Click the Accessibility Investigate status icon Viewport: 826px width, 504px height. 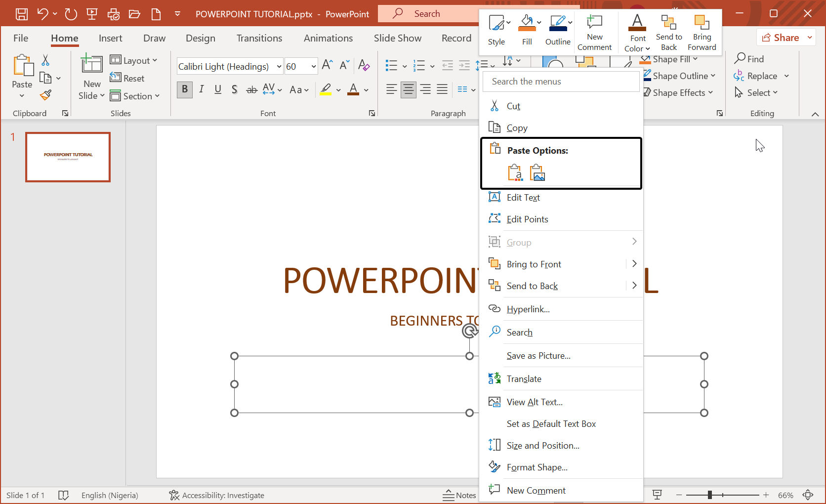(174, 495)
